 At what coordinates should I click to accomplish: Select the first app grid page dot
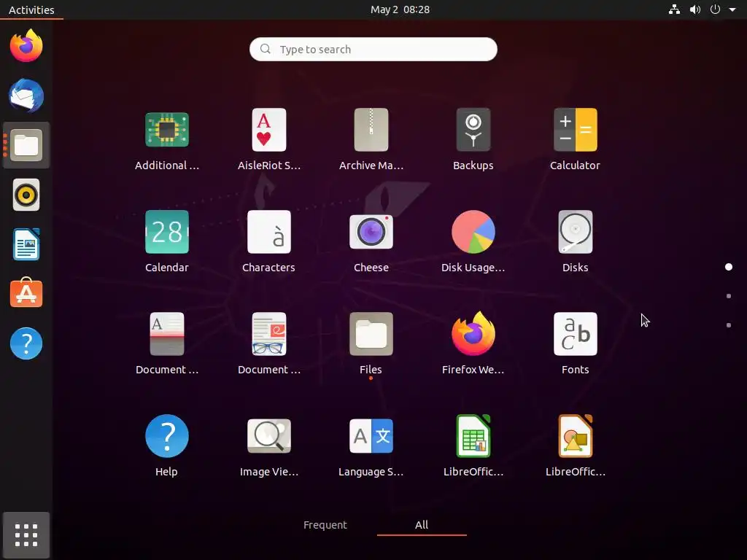(x=729, y=267)
